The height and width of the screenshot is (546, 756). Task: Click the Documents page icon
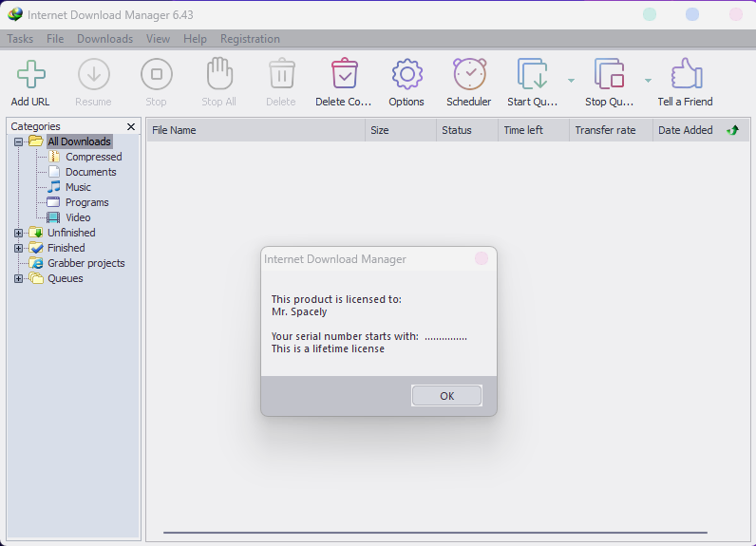tap(54, 172)
